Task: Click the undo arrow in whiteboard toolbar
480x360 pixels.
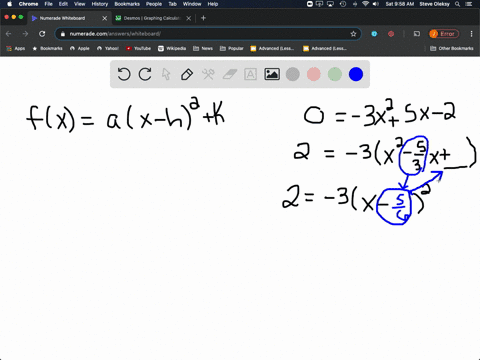Action: click(124, 74)
